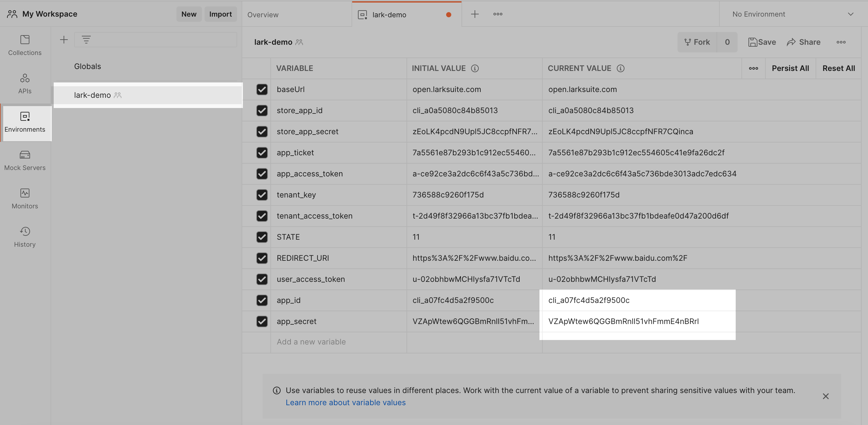Expand the Globals section in sidebar
Screen dimensions: 868x425
(88, 66)
